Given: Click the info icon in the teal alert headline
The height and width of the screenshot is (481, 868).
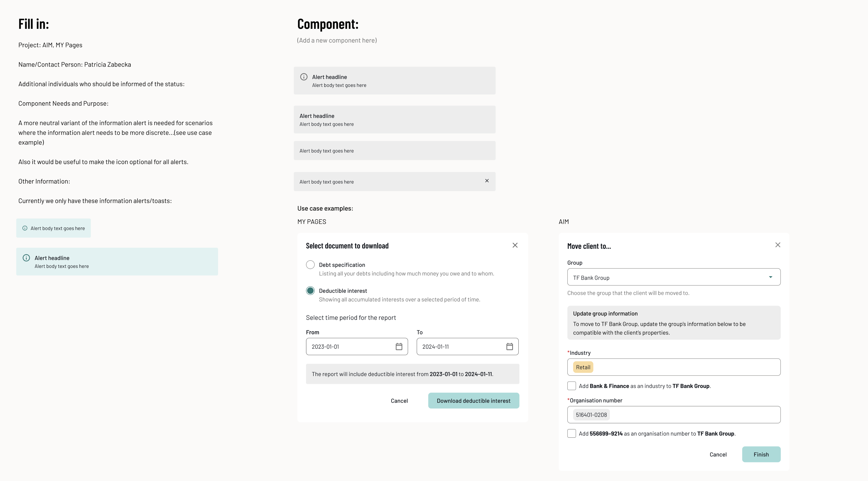Looking at the screenshot, I should coord(26,258).
